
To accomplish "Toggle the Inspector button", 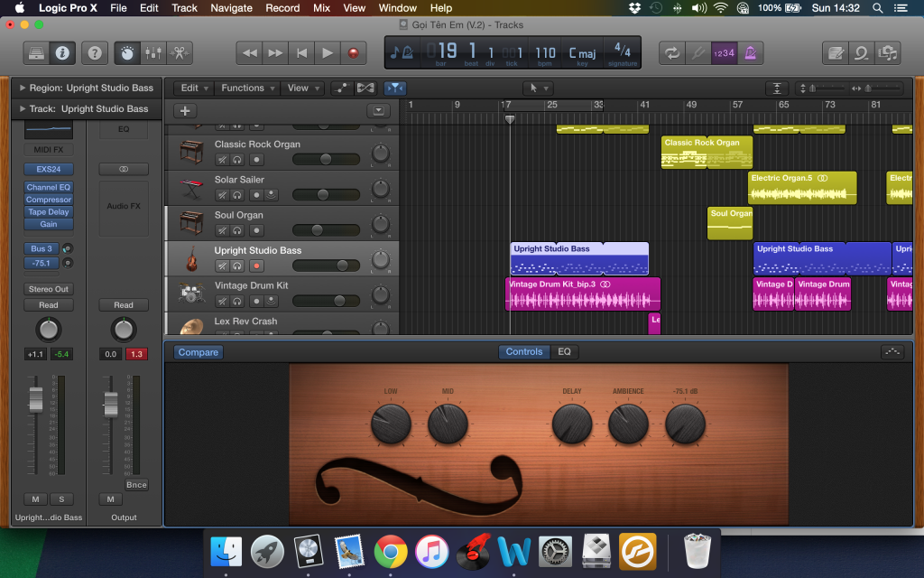I will 62,53.
